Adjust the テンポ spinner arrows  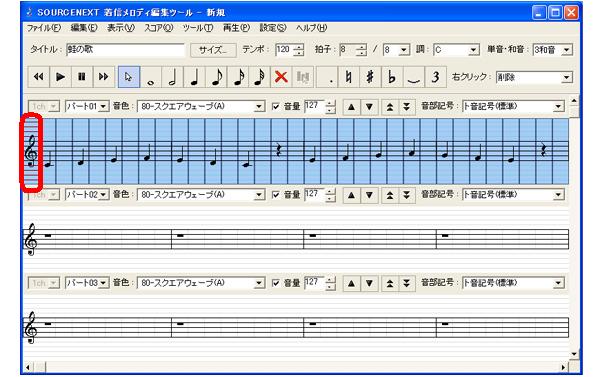point(300,50)
